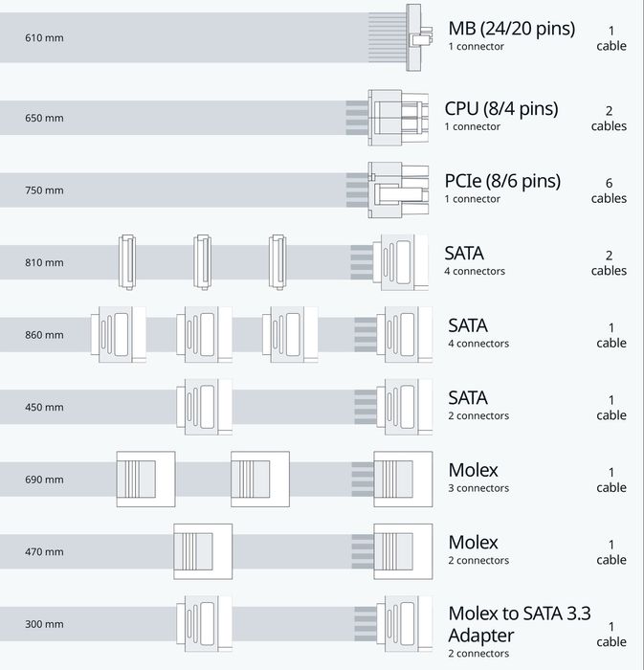The width and height of the screenshot is (644, 670).
Task: Click the CPU 8/4 pin connector illustration
Action: pos(398,116)
